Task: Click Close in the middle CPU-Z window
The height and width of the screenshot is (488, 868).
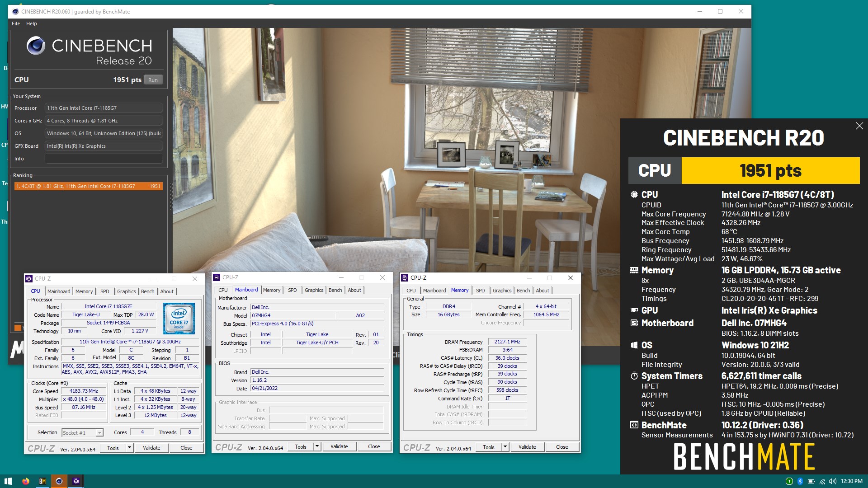Action: [374, 446]
